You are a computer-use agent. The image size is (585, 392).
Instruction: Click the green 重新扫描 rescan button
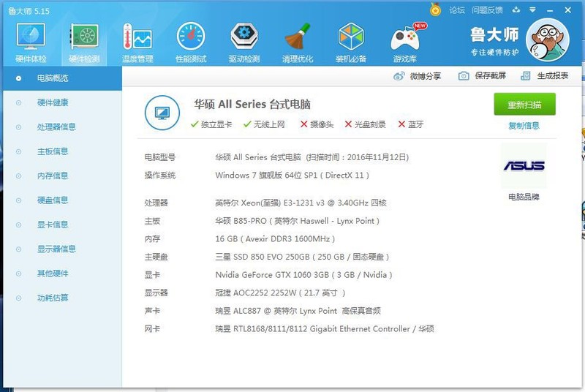(524, 105)
